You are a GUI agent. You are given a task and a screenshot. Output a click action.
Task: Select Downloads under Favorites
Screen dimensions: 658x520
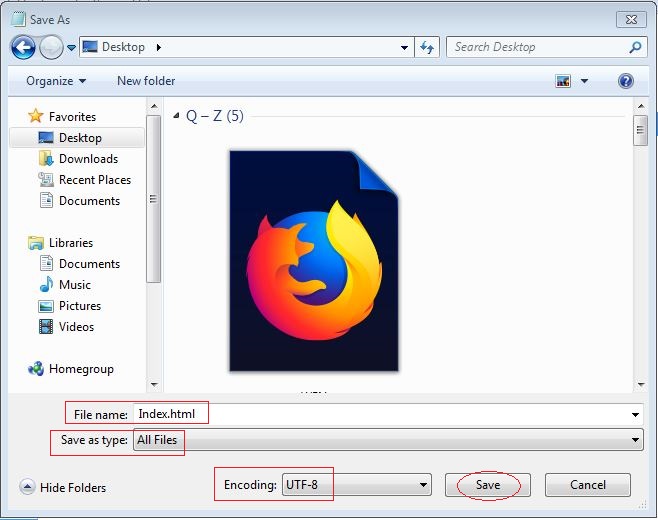89,159
